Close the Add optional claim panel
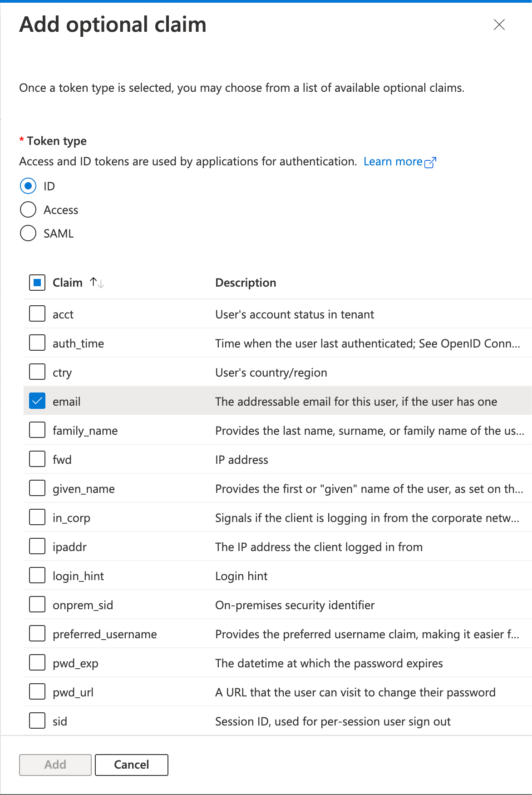The image size is (532, 795). click(499, 25)
